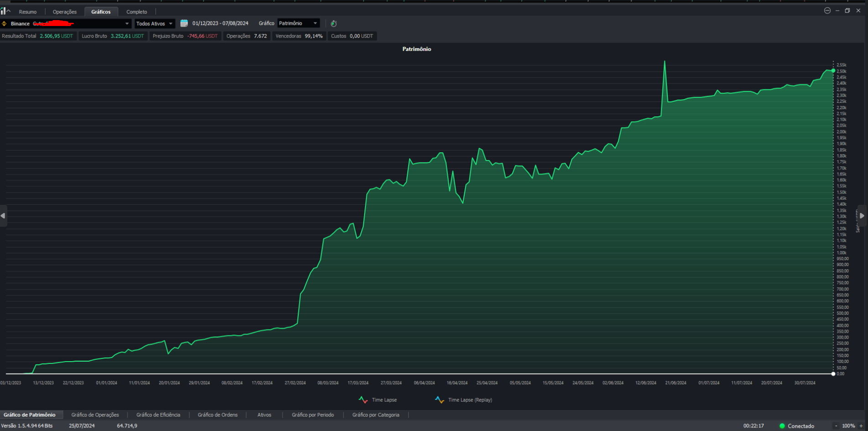Open the Patrimônio chart type dropdown
This screenshot has width=868, height=431.
(x=298, y=23)
